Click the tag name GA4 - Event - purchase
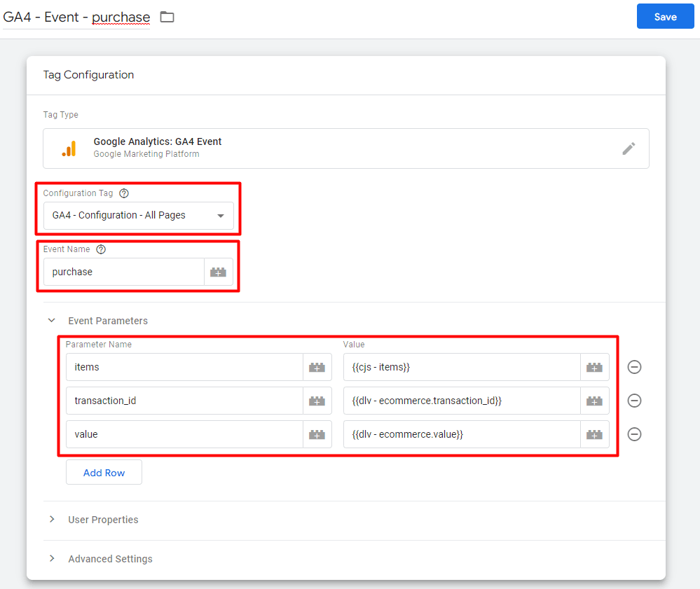Screen dimensions: 700x589 coord(76,17)
